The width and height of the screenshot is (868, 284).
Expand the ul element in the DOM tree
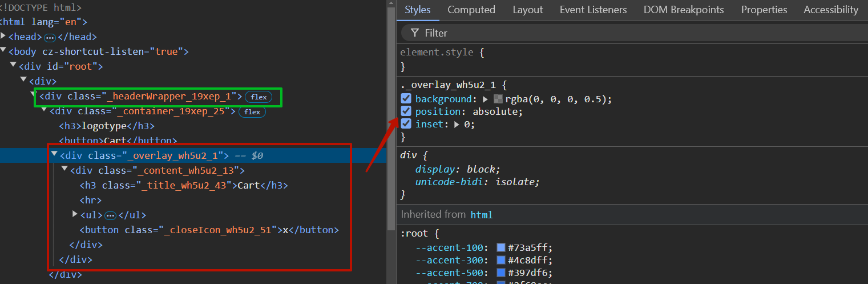click(x=75, y=214)
